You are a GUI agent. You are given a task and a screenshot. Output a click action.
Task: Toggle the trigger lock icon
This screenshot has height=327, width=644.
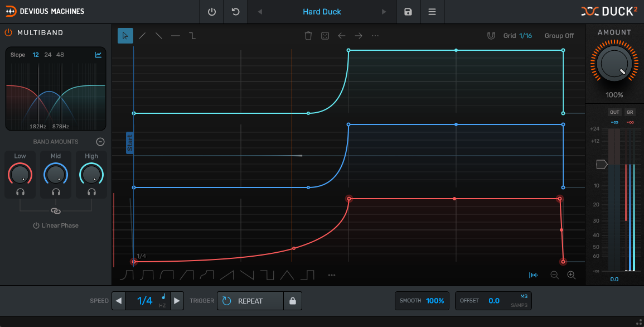pyautogui.click(x=292, y=301)
